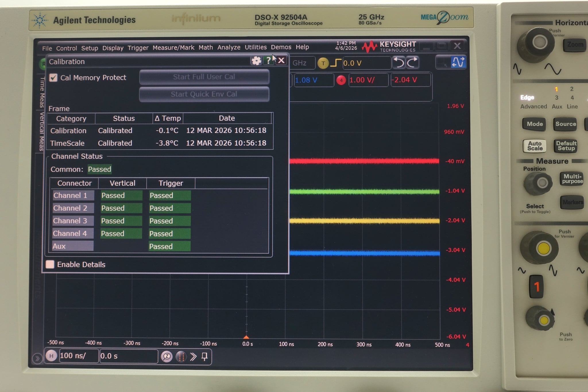Expand the side panel circled chevron
588x392 pixels.
click(37, 358)
